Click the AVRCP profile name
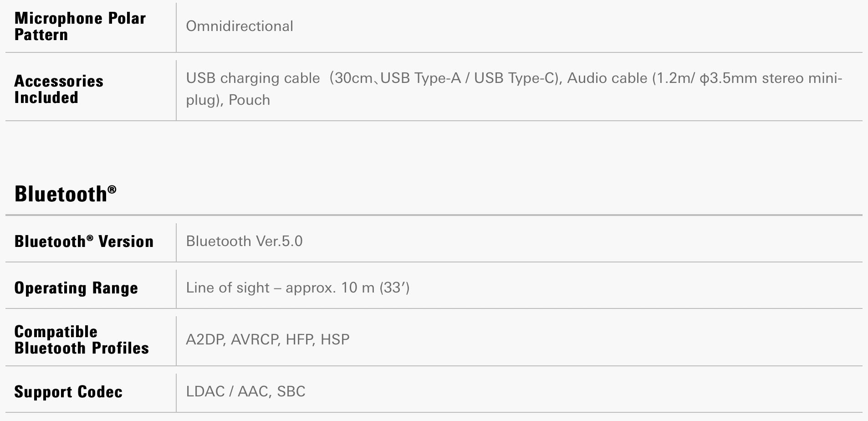Viewport: 868px width, 421px height. (255, 339)
